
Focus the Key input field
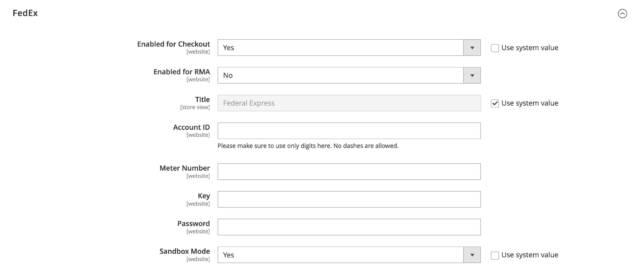[349, 199]
